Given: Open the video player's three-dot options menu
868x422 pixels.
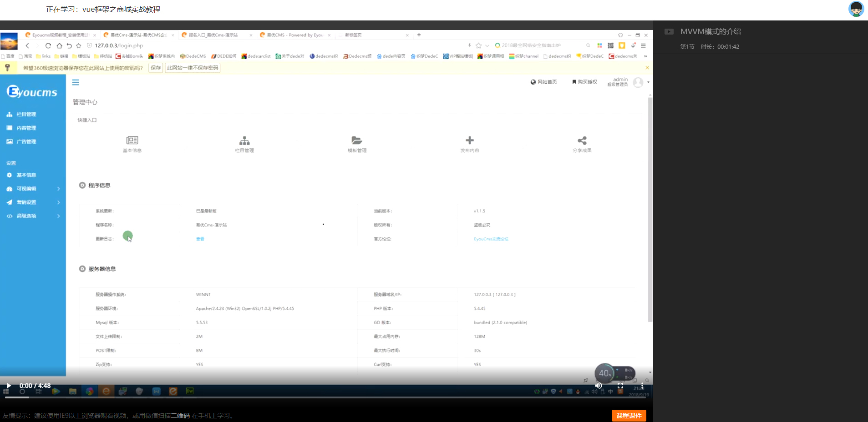Looking at the screenshot, I should click(x=642, y=386).
